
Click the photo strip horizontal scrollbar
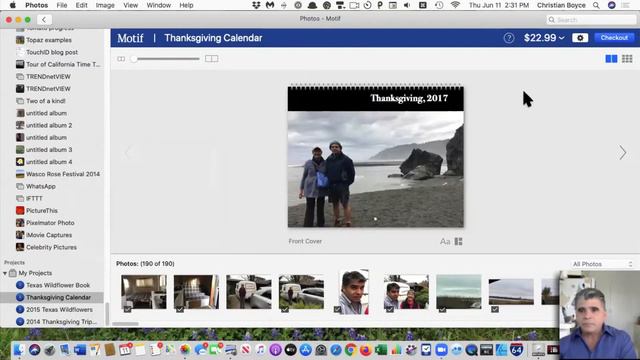pos(125,324)
